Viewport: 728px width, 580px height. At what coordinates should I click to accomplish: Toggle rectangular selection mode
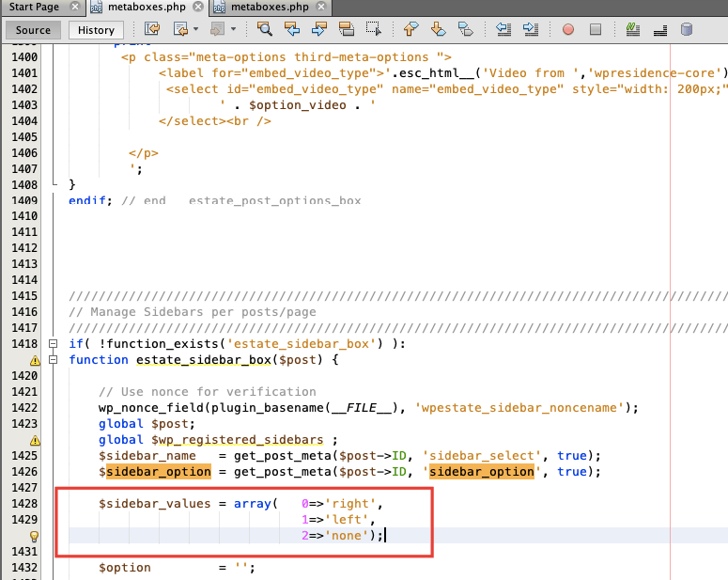point(373,29)
